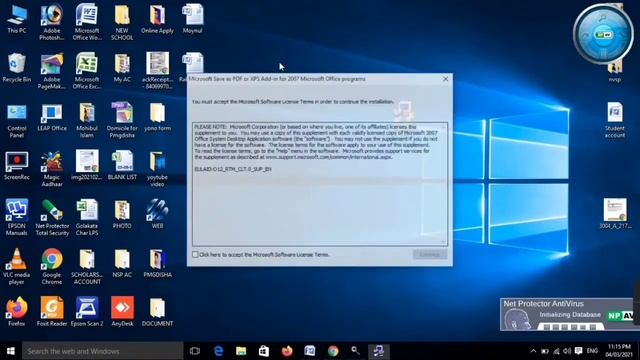Open the taskbar clock showing 11:15 PM
Viewport: 640px width, 360px height.
[619, 351]
